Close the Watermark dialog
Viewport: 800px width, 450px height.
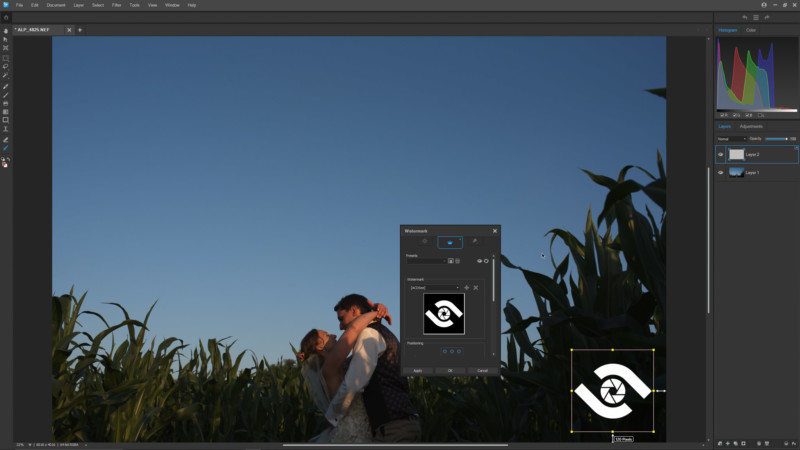[495, 231]
